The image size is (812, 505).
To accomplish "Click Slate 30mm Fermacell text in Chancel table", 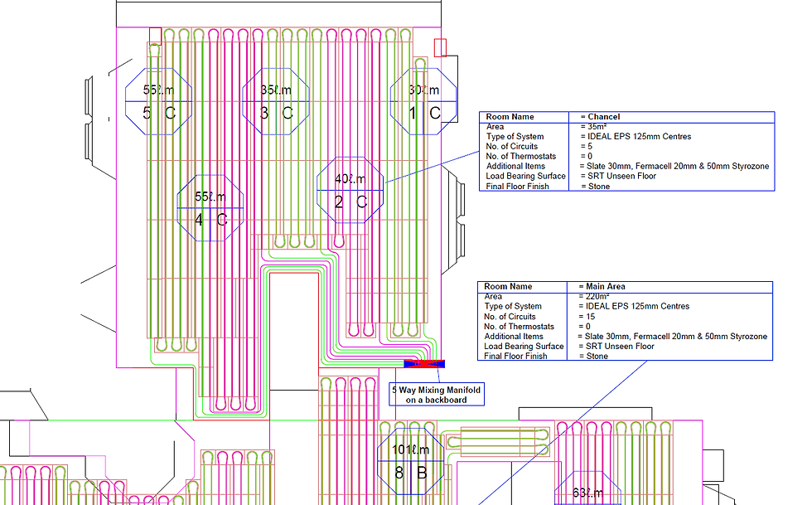I will 674,166.
